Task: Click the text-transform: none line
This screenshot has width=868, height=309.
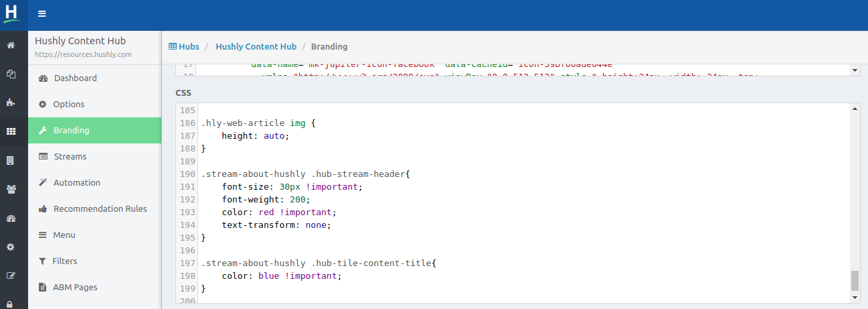Action: click(276, 225)
